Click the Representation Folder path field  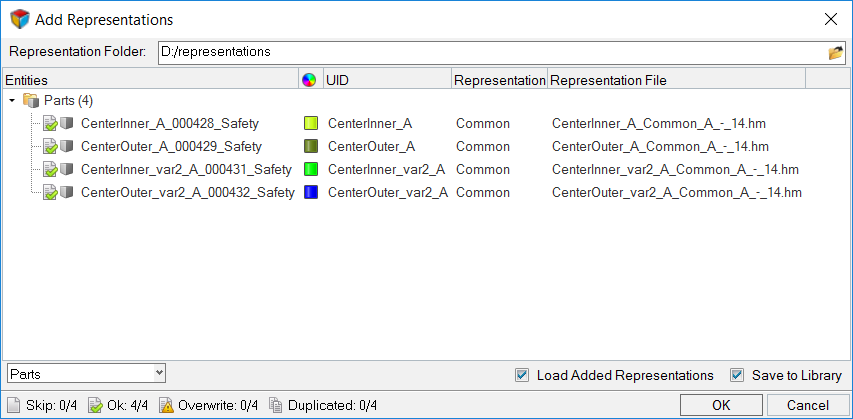490,52
